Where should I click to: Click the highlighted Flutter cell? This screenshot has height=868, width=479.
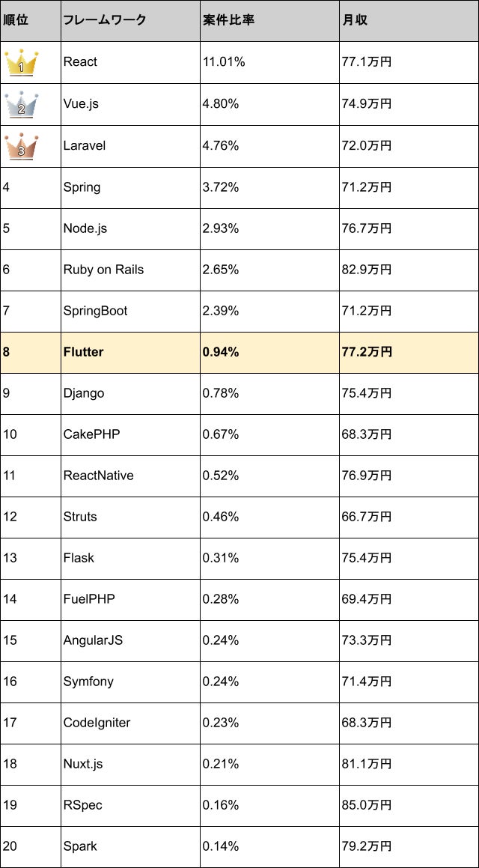point(130,352)
